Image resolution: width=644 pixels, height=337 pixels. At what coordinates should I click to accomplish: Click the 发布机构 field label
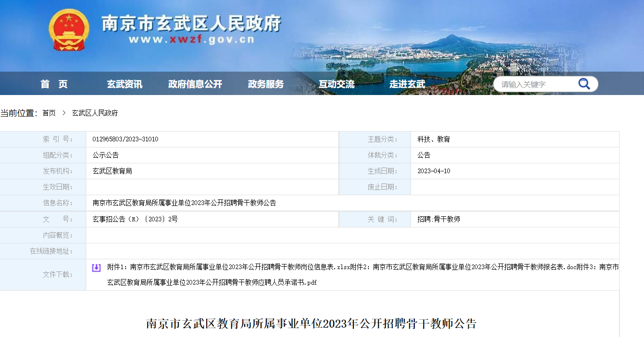coord(58,171)
